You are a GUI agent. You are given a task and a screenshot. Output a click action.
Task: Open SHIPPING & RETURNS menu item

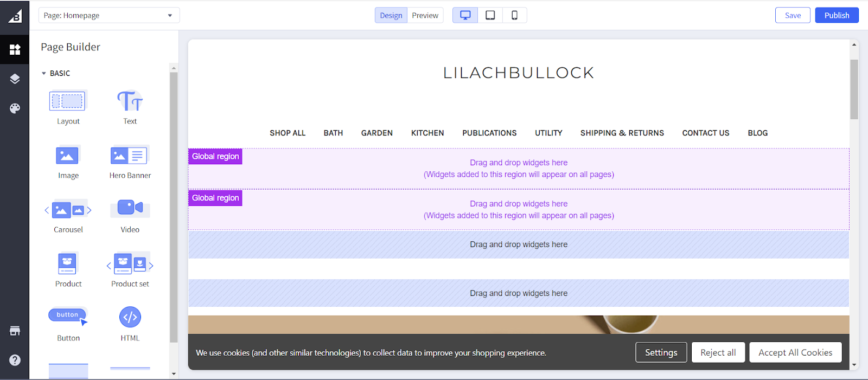[622, 133]
